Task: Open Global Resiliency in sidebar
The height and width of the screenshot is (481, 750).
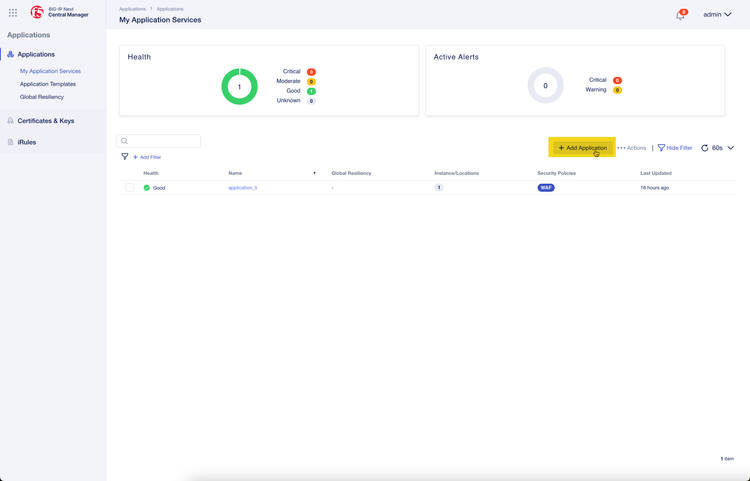Action: pyautogui.click(x=42, y=97)
